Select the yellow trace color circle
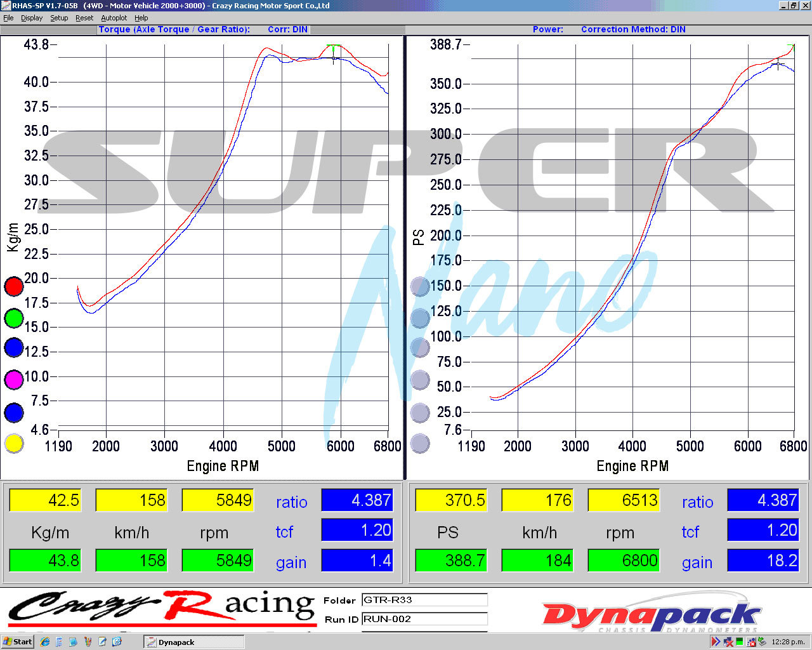 pos(14,443)
